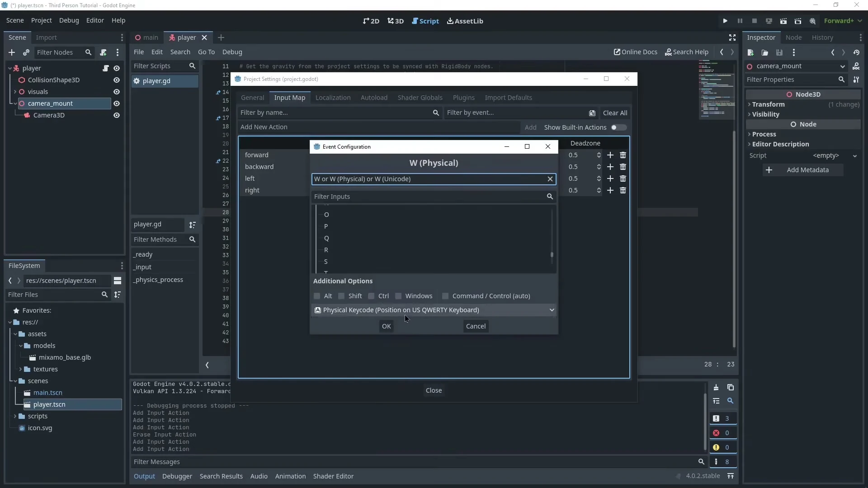868x488 pixels.
Task: Open the Node tab beside Inspector
Action: (793, 38)
